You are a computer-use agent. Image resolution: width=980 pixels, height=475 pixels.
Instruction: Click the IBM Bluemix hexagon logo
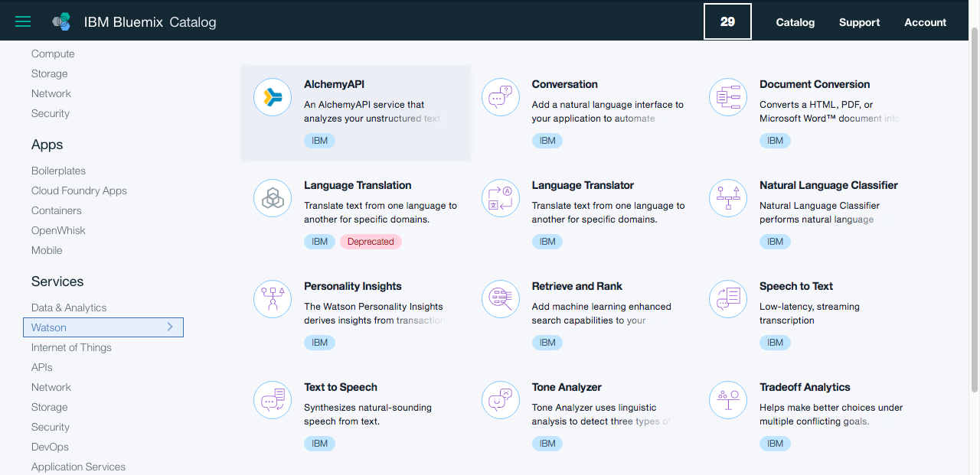pos(61,22)
